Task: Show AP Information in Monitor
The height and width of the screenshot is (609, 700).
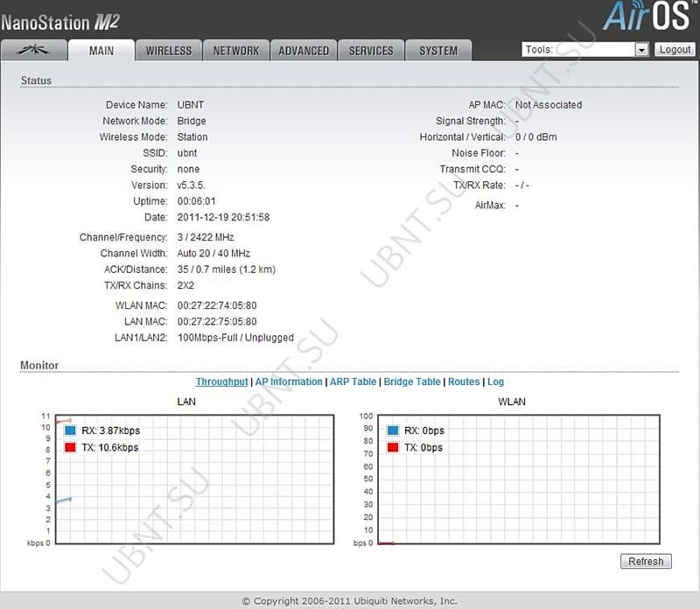Action: [289, 381]
